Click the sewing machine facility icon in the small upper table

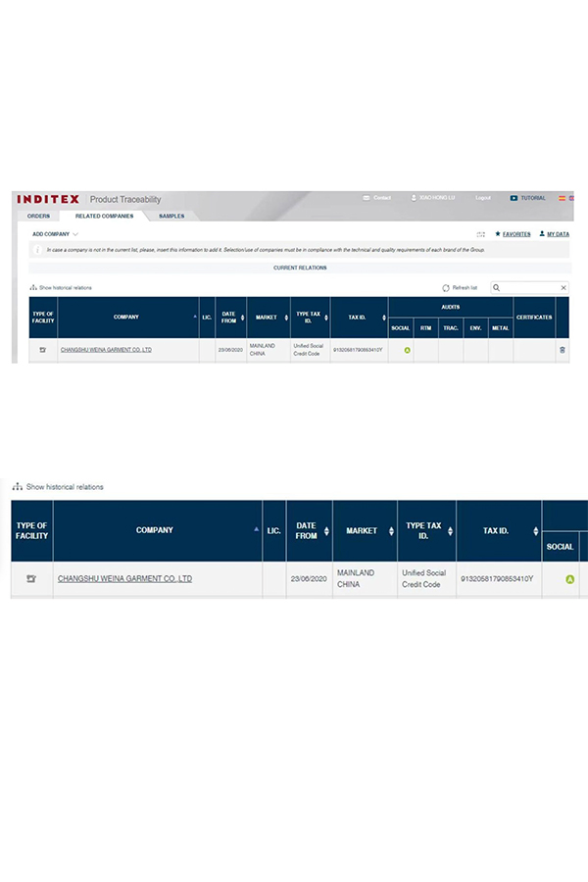coord(43,350)
